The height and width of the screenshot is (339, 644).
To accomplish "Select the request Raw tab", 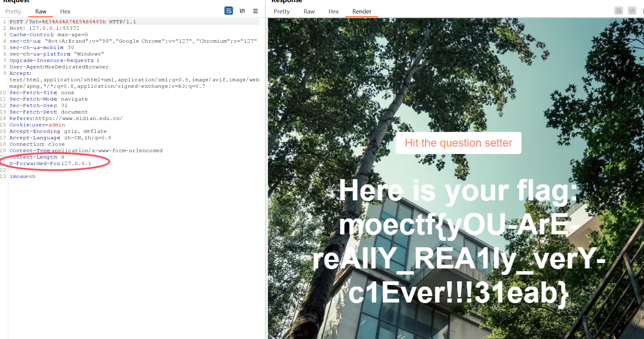I will [x=41, y=12].
